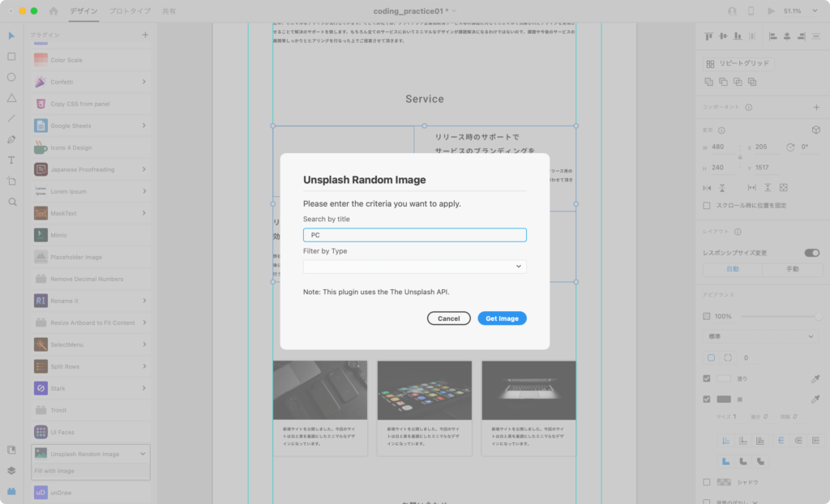Click the Search by title field
The height and width of the screenshot is (504, 830).
[x=414, y=235]
